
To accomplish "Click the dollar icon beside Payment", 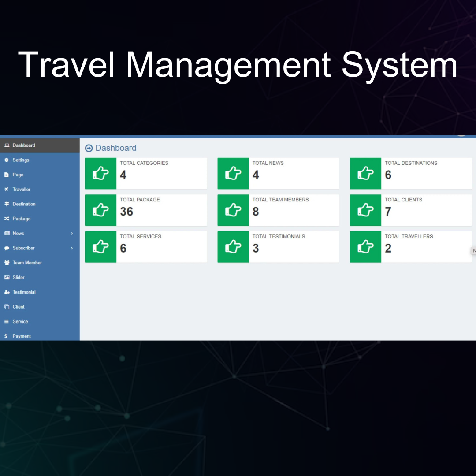I will click(x=6, y=336).
